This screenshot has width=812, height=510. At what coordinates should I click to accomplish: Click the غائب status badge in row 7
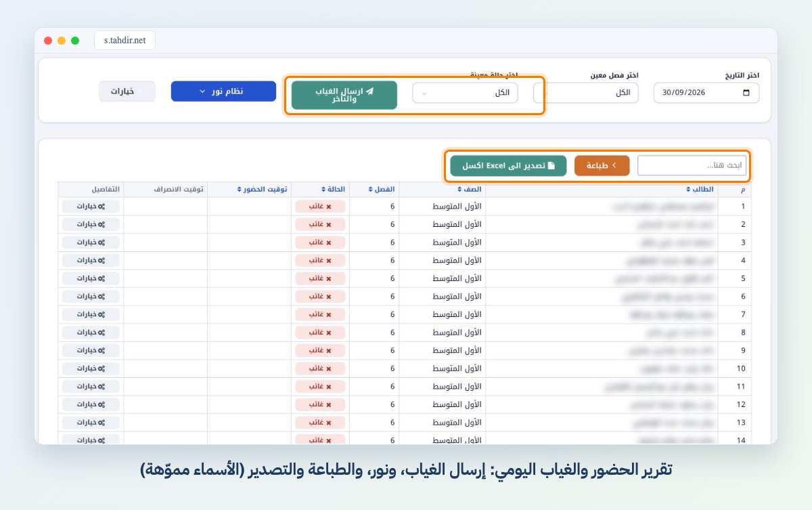[x=320, y=314]
